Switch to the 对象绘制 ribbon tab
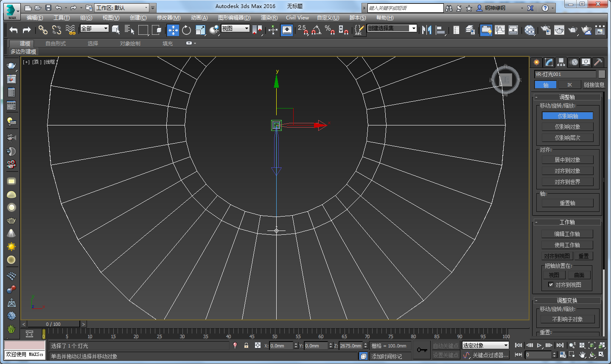The height and width of the screenshot is (364, 611). coord(130,44)
